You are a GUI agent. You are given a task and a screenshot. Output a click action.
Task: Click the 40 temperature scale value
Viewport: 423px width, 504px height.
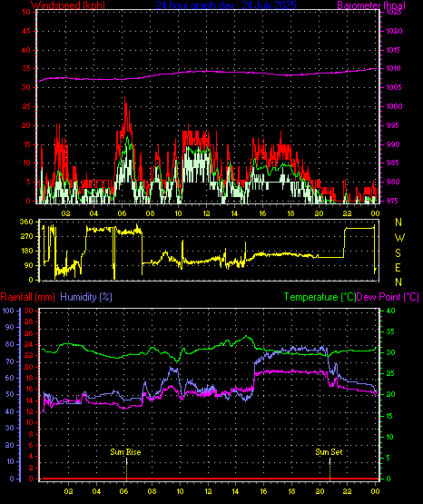tap(390, 311)
